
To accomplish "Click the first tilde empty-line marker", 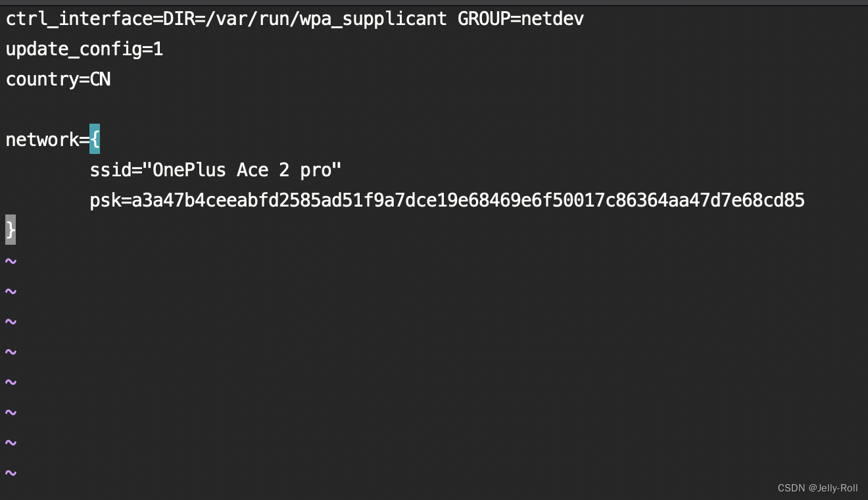I will [x=11, y=261].
